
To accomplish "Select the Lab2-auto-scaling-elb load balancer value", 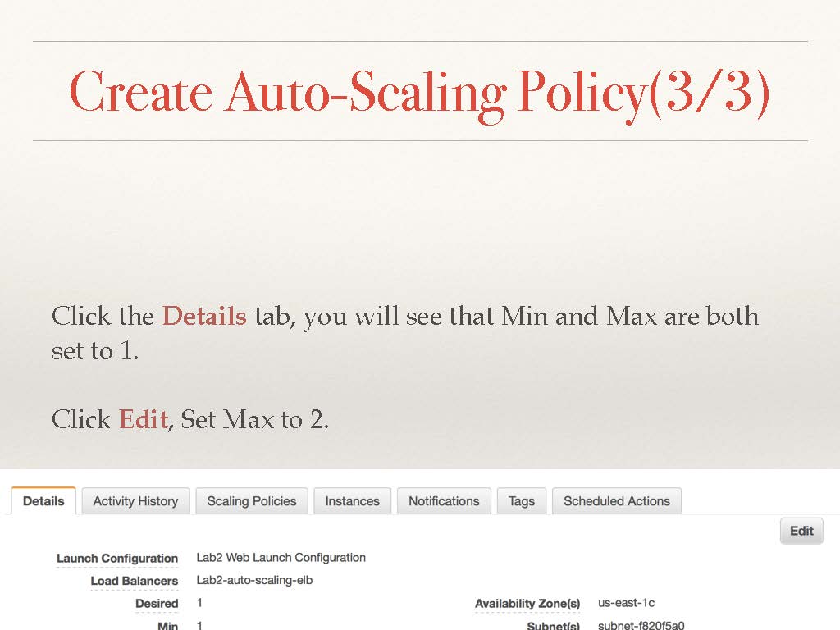I will coord(254,581).
